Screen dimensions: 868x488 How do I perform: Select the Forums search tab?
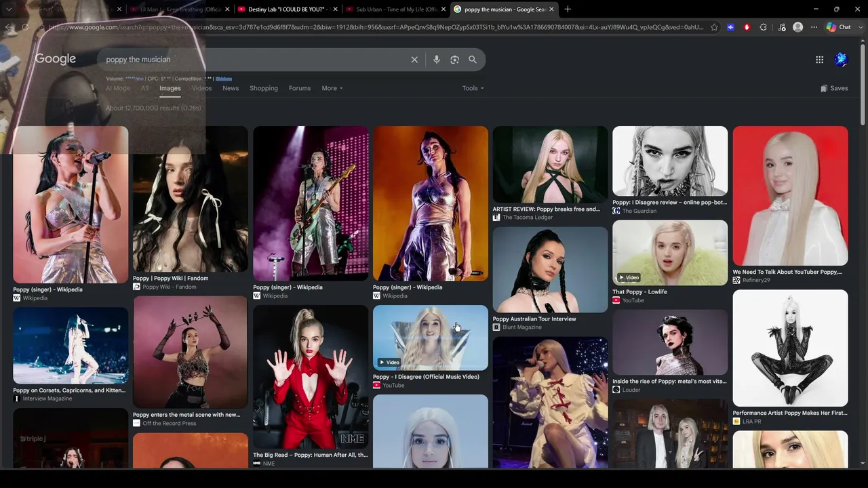300,88
